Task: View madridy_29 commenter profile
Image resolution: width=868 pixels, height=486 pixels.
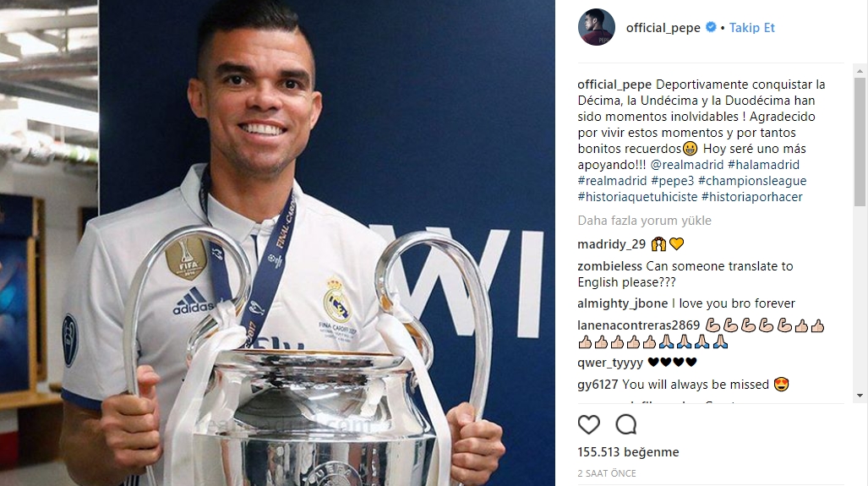Action: tap(611, 244)
